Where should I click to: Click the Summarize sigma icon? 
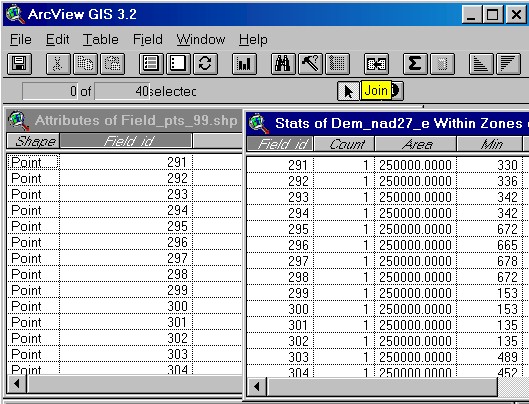pyautogui.click(x=415, y=64)
